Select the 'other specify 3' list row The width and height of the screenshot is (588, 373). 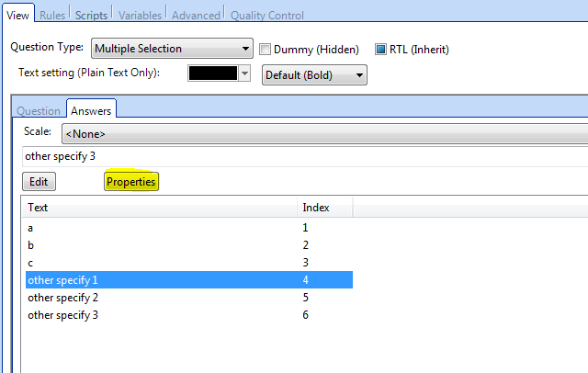(189, 314)
